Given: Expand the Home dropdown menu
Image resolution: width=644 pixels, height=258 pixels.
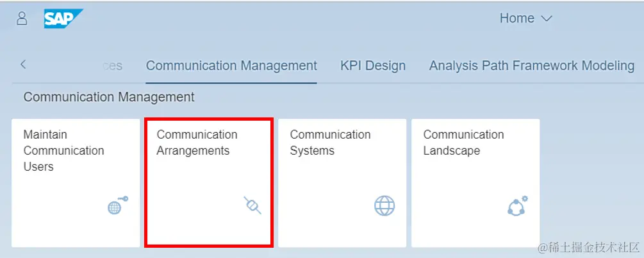Looking at the screenshot, I should (525, 18).
